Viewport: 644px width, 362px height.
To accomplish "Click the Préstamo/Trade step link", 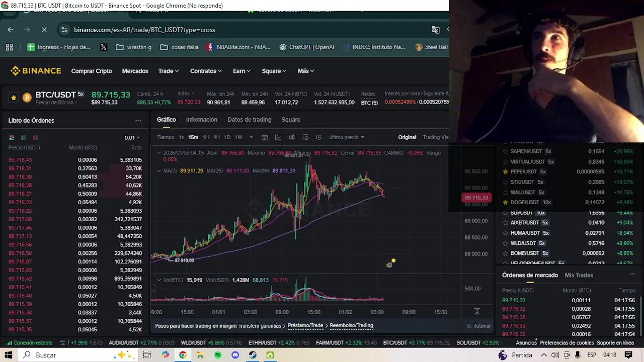I will coord(305,326).
